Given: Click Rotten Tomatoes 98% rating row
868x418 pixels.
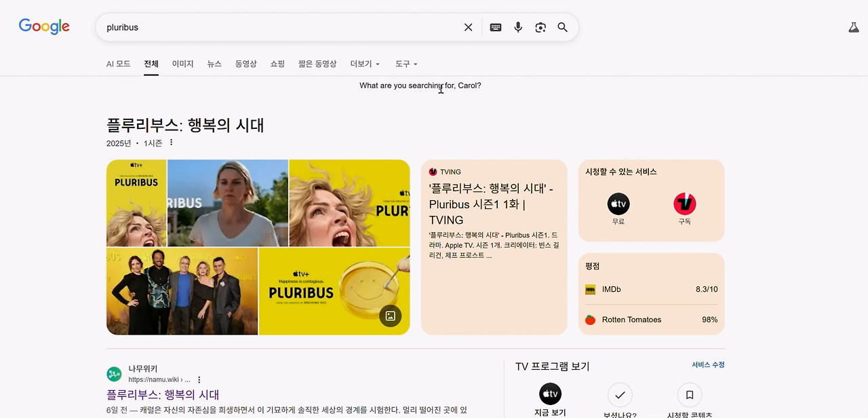Looking at the screenshot, I should pyautogui.click(x=652, y=320).
